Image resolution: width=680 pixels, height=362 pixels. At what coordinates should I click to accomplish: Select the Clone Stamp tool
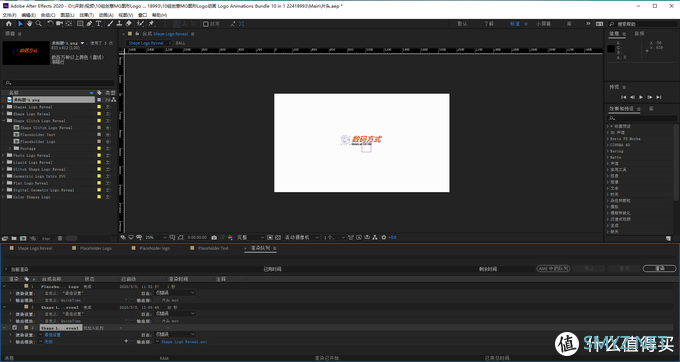(x=119, y=24)
